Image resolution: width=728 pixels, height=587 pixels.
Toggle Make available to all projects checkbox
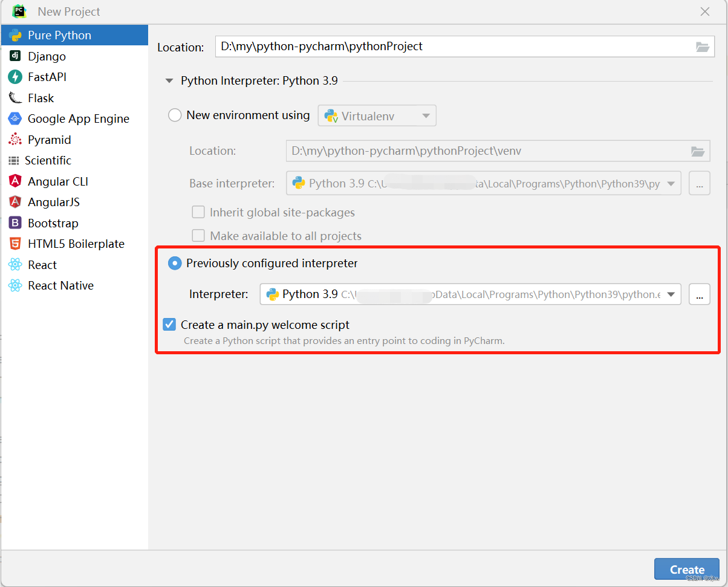[198, 236]
